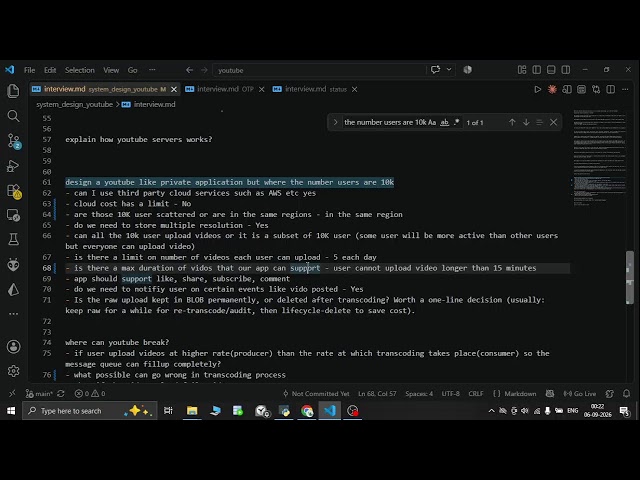Image resolution: width=640 pixels, height=480 pixels.
Task: Open the View menu
Action: 111,70
